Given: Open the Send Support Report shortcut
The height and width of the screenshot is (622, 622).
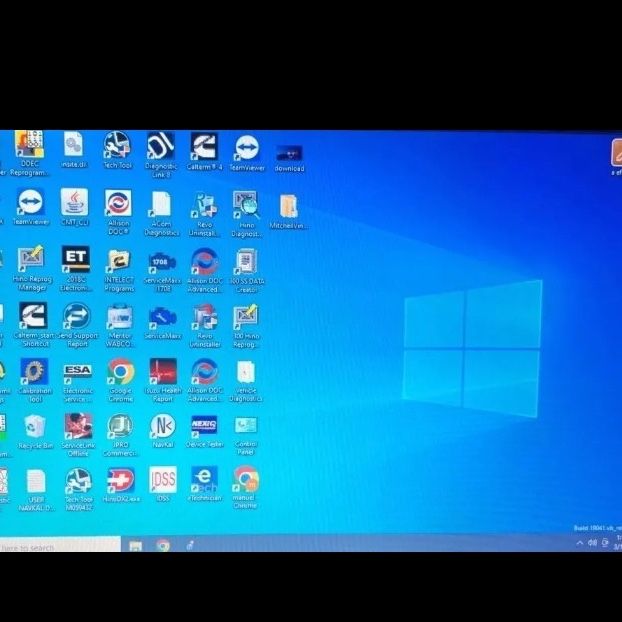Looking at the screenshot, I should point(77,325).
